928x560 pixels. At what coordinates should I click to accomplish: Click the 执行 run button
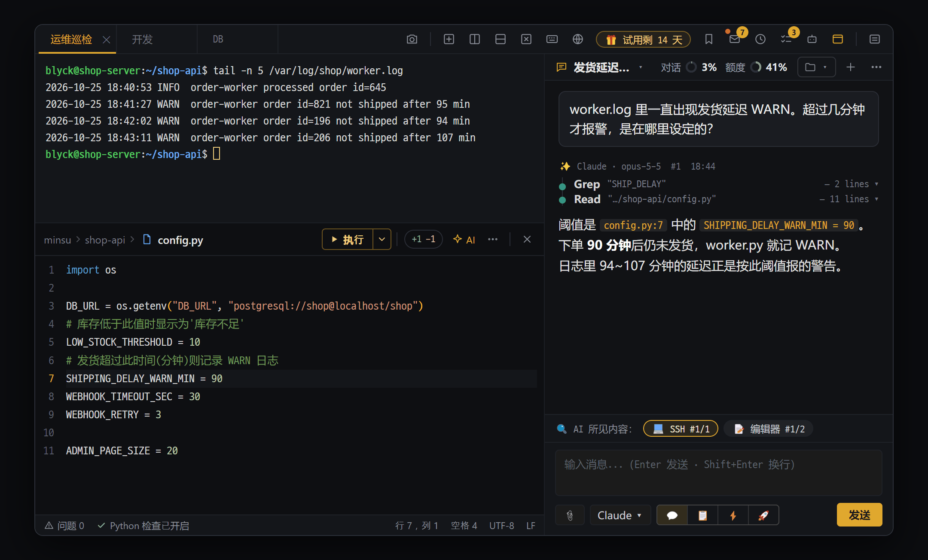348,240
